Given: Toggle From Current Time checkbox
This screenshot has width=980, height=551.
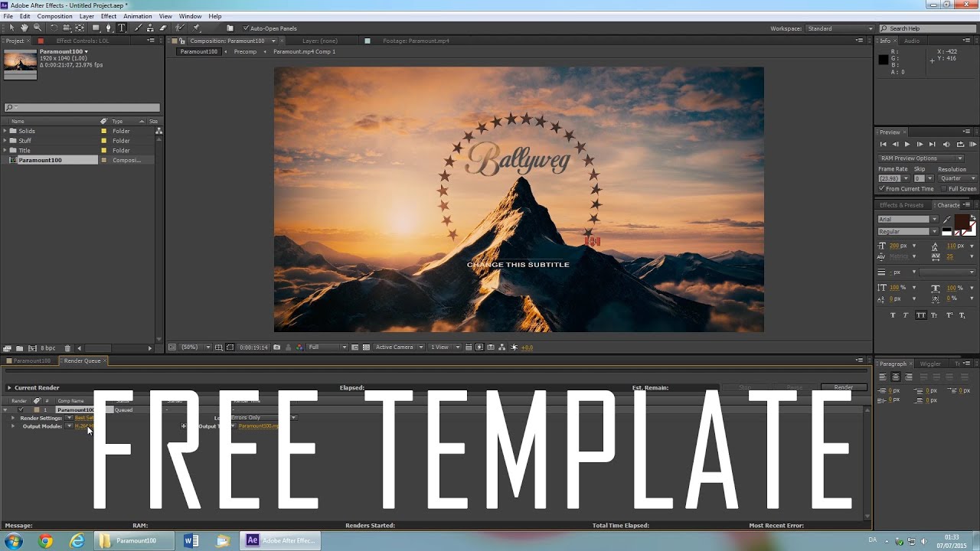Looking at the screenshot, I should (x=881, y=188).
